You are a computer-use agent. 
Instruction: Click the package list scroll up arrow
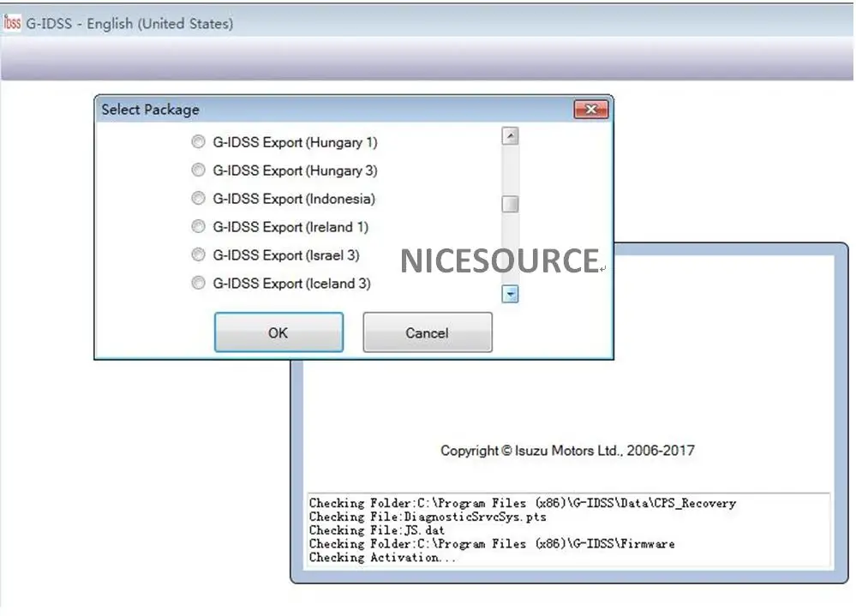510,136
